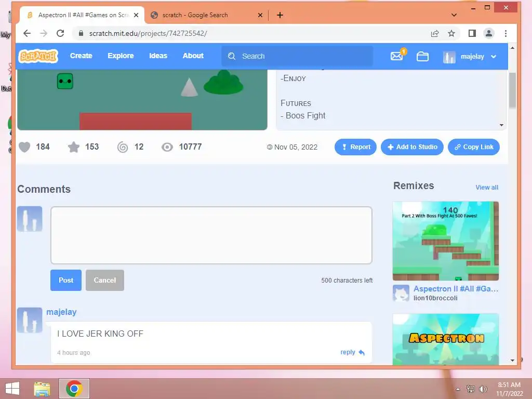
Task: Open the Ideas menu item
Action: click(x=158, y=56)
